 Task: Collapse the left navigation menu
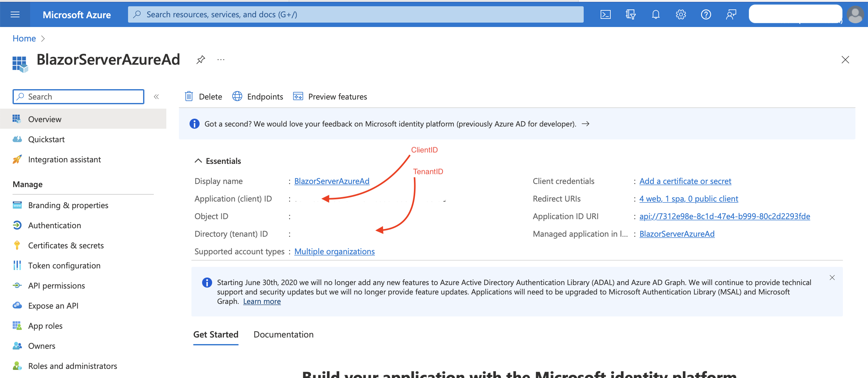click(156, 97)
